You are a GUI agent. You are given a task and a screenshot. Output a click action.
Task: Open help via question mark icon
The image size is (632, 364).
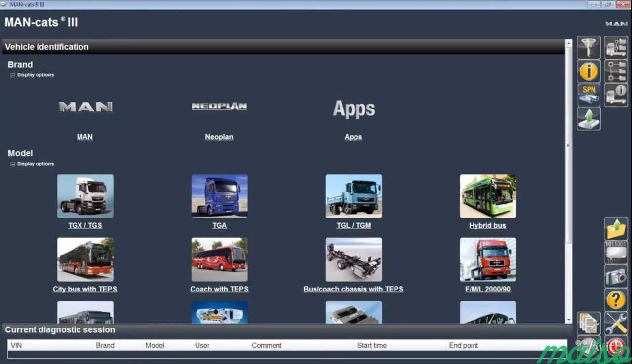click(616, 300)
